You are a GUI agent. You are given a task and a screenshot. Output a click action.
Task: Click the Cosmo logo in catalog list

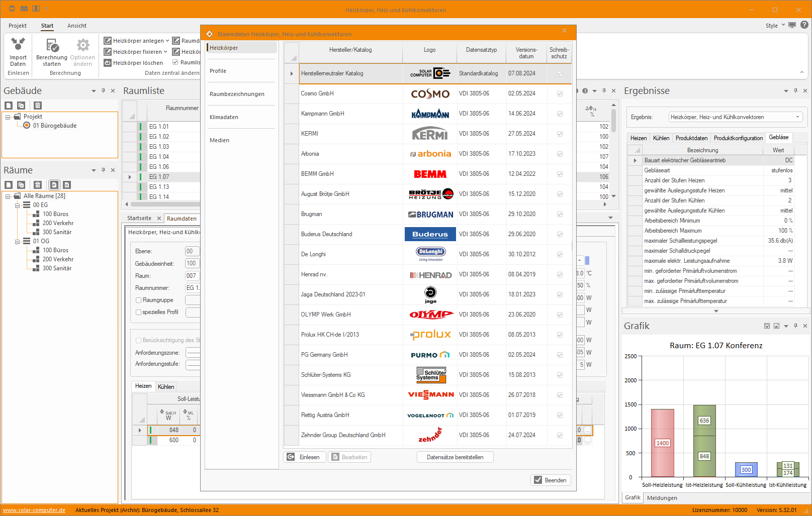tap(430, 94)
